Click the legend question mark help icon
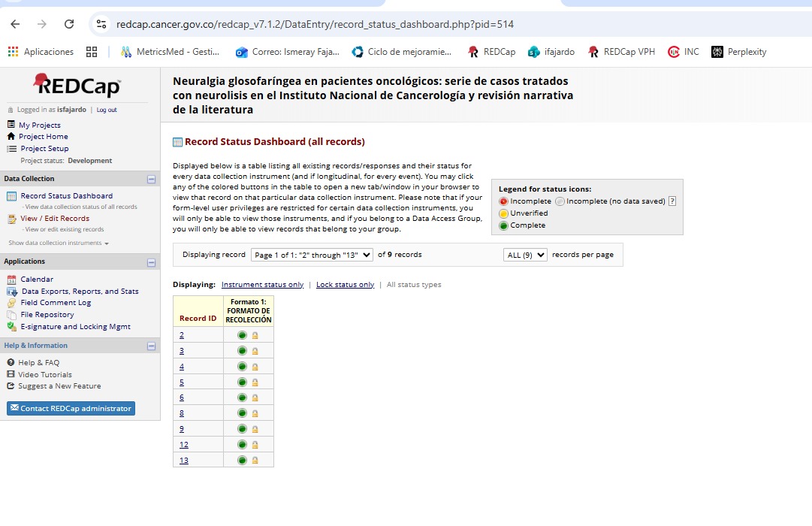 [672, 201]
